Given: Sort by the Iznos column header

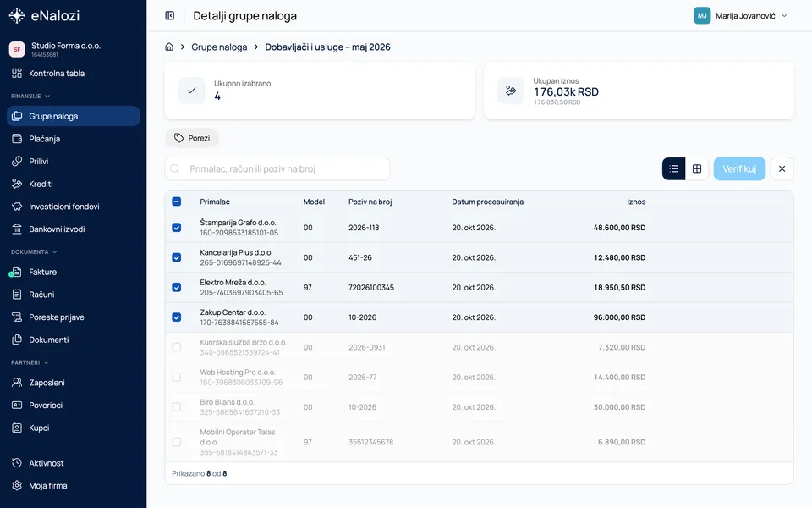Looking at the screenshot, I should point(636,202).
